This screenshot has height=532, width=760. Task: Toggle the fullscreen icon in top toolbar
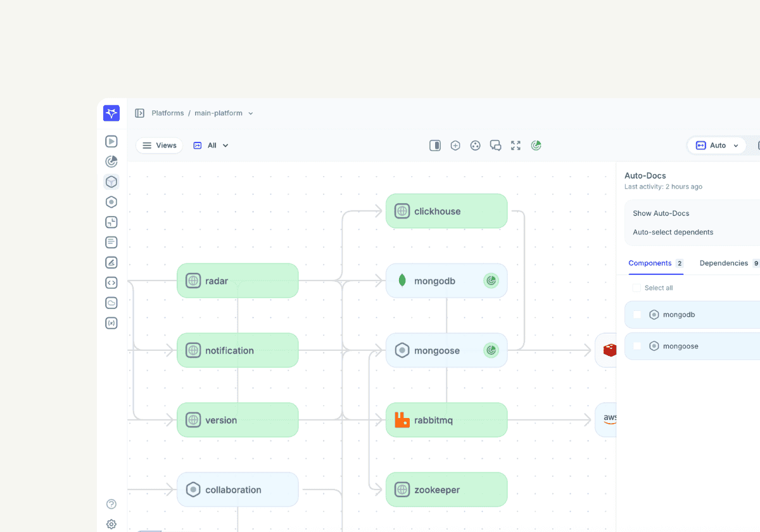(516, 146)
